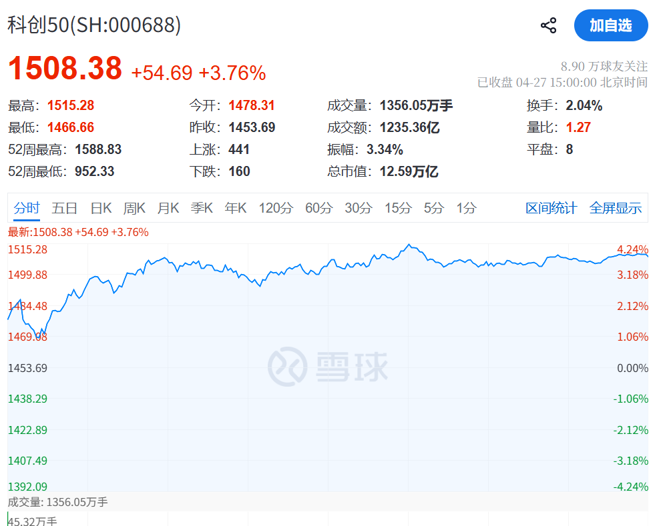Select the 15分 interval tab
Screen dimensions: 667x526
398,208
